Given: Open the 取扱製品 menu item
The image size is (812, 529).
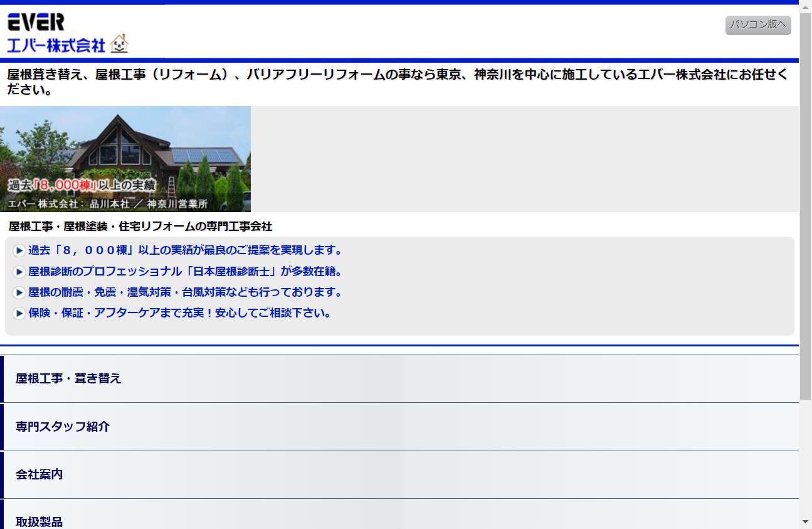Looking at the screenshot, I should (x=399, y=515).
